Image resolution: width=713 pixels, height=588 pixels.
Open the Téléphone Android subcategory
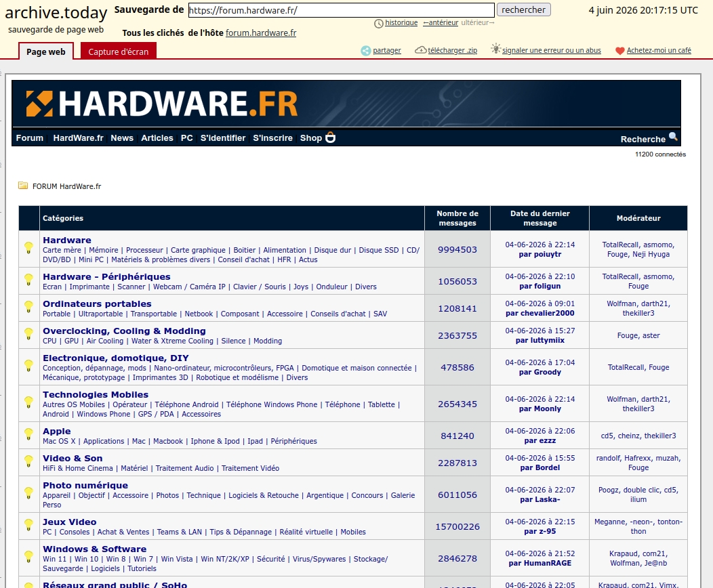pos(186,404)
